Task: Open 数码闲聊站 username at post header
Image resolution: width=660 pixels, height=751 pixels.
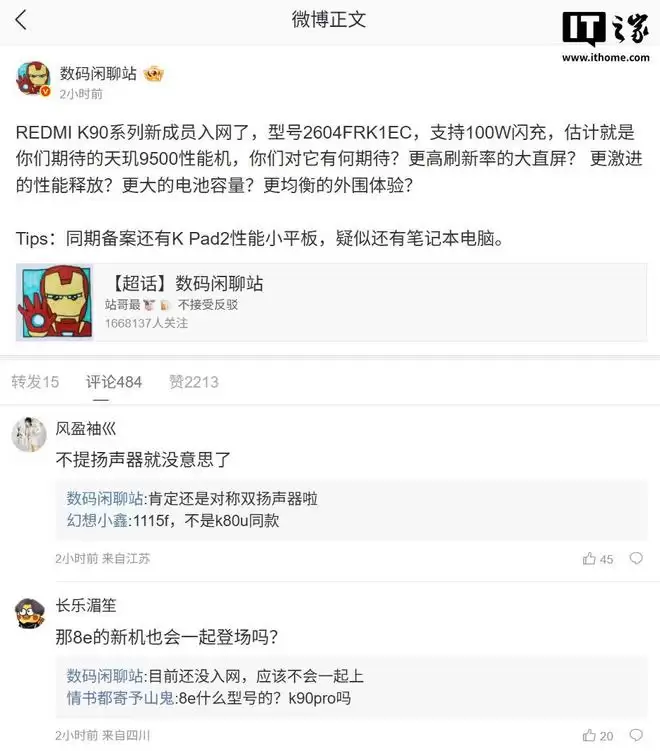Action: tap(98, 73)
